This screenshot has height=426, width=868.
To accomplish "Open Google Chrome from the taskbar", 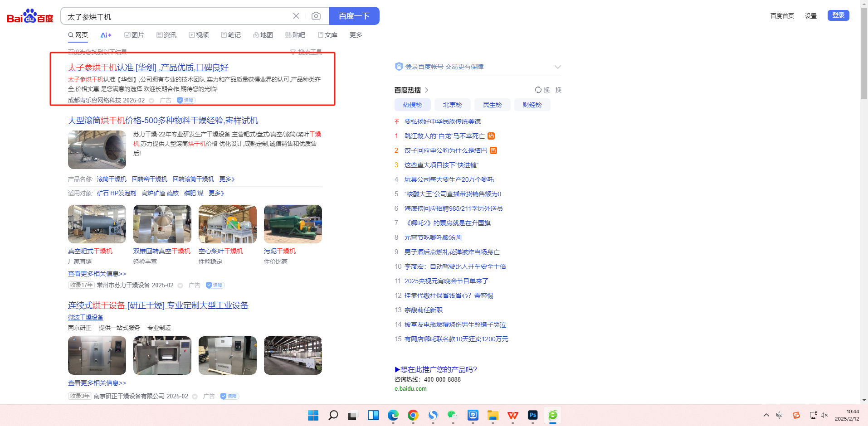I will point(413,415).
